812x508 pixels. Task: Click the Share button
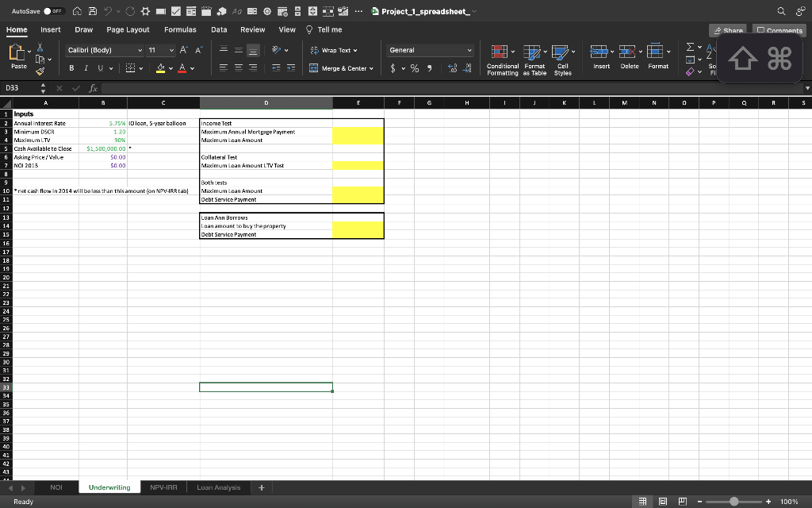pyautogui.click(x=728, y=30)
